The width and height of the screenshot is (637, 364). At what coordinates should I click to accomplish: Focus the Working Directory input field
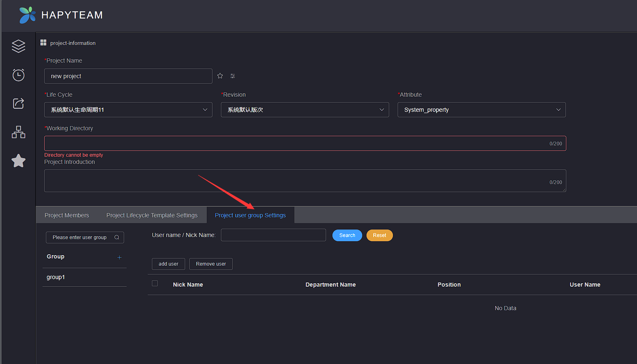click(x=305, y=143)
